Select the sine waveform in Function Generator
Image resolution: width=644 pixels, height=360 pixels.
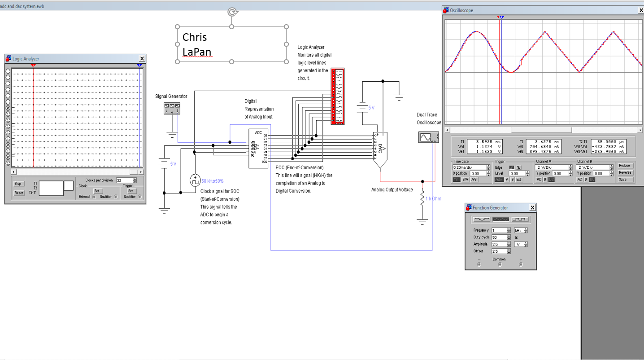(x=482, y=220)
